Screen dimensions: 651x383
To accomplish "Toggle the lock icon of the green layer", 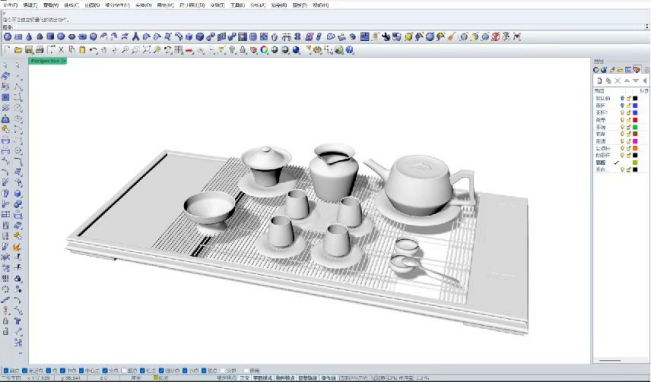I will pyautogui.click(x=629, y=127).
